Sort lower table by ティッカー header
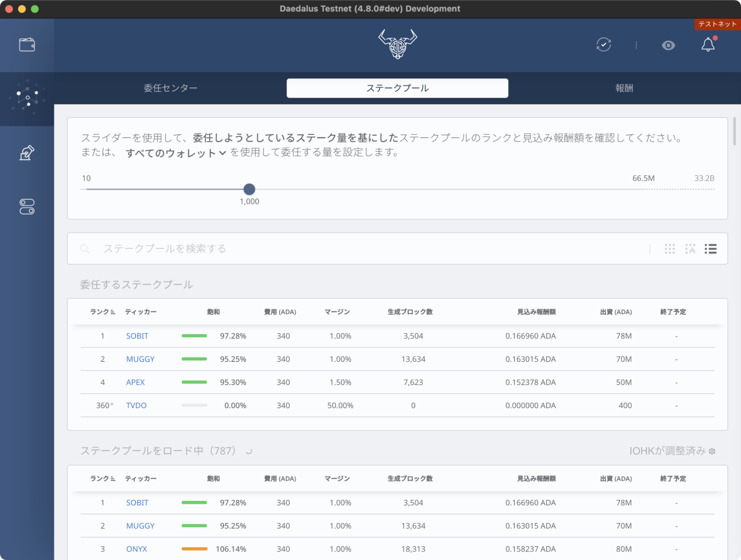The width and height of the screenshot is (741, 560). (x=140, y=479)
